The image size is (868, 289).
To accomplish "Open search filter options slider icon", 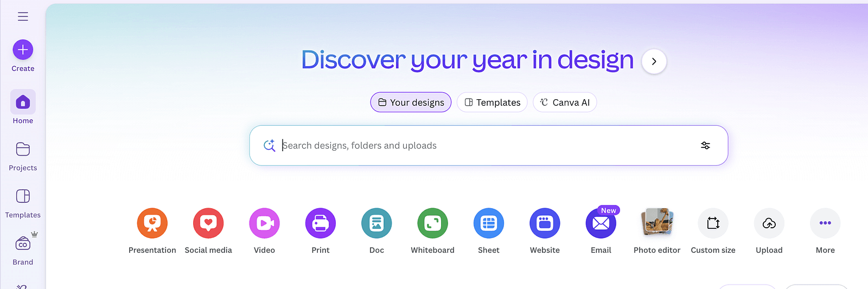I will (x=705, y=145).
